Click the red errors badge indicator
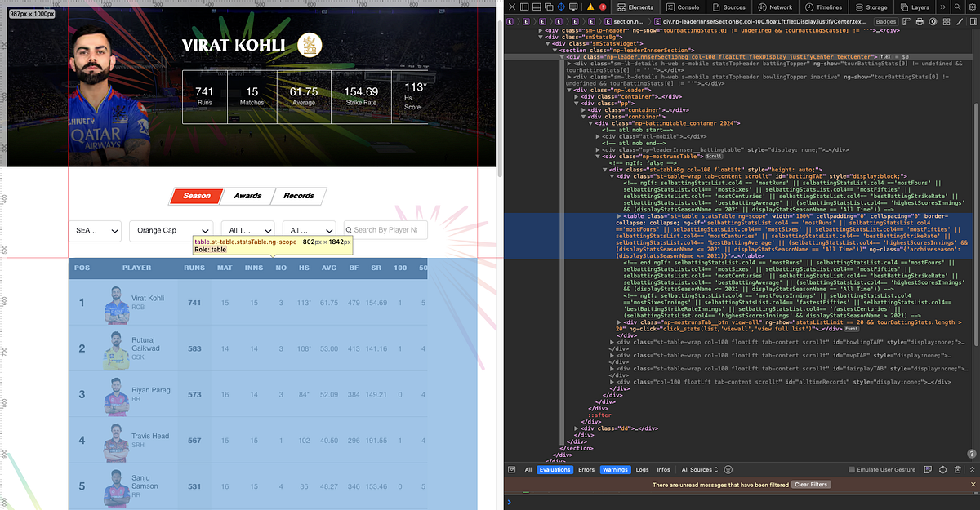980x510 pixels. point(604,7)
